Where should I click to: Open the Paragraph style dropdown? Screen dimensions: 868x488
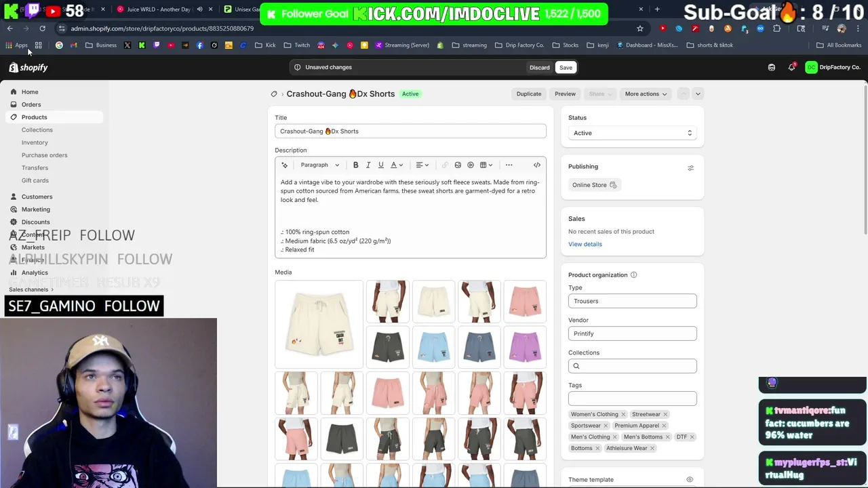[319, 165]
